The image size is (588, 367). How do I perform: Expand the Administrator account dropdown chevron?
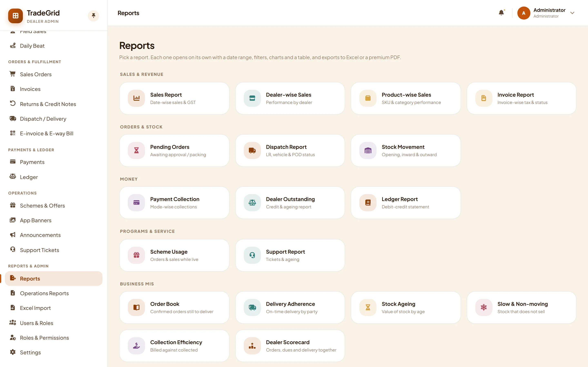point(572,13)
